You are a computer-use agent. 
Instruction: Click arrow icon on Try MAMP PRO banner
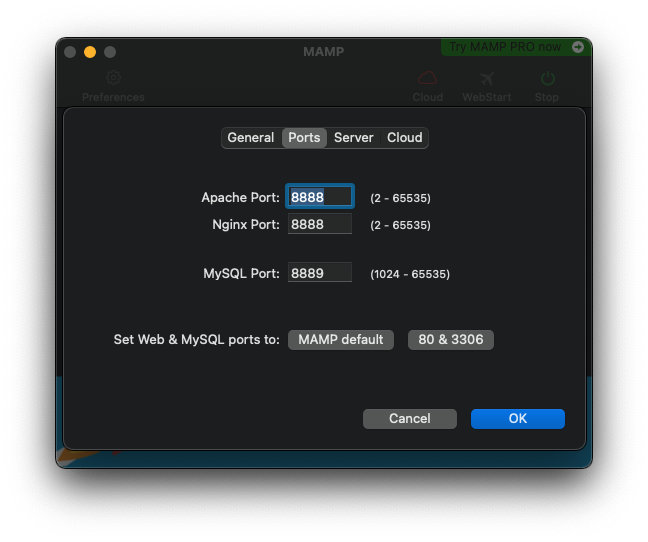578,47
